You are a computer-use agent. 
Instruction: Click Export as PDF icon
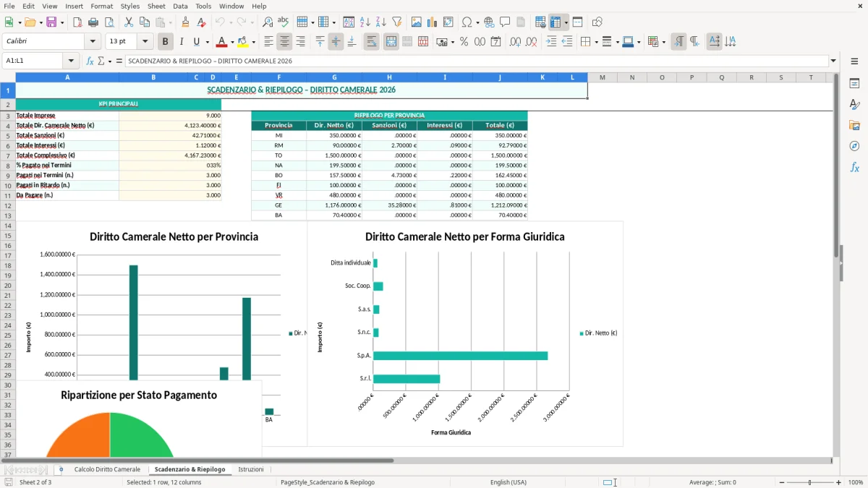[x=77, y=22]
